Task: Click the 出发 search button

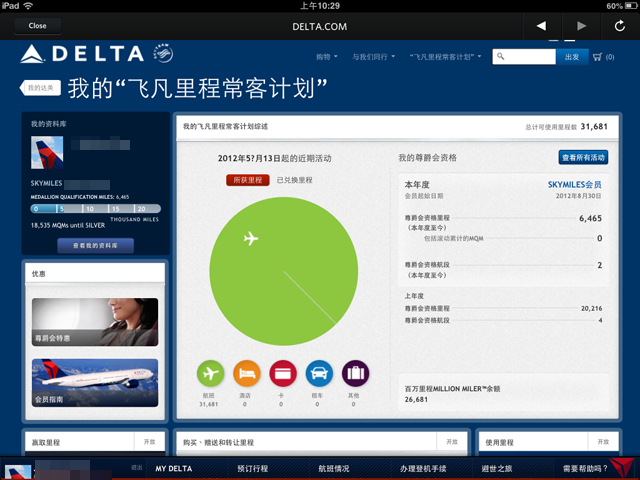Action: [x=572, y=57]
